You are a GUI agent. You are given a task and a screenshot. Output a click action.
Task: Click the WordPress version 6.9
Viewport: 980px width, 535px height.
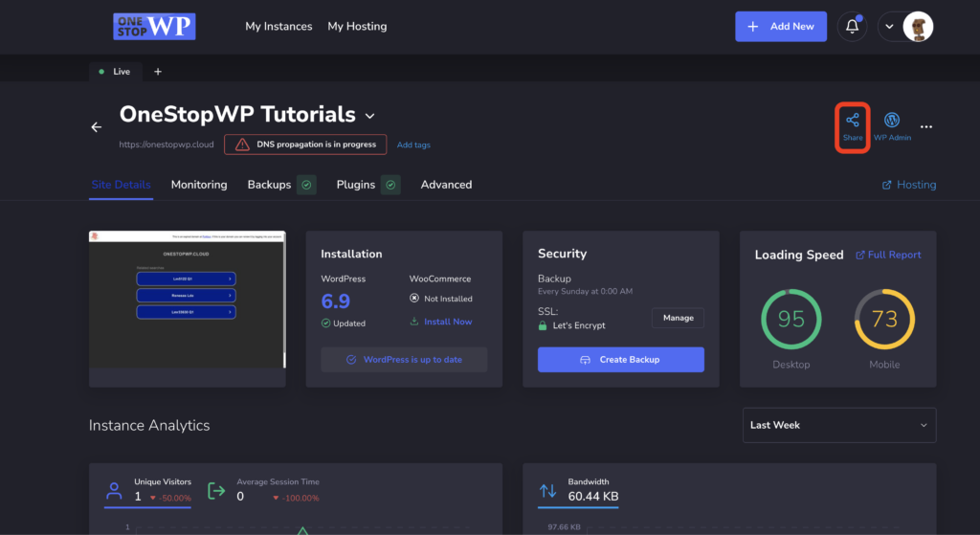click(x=336, y=301)
